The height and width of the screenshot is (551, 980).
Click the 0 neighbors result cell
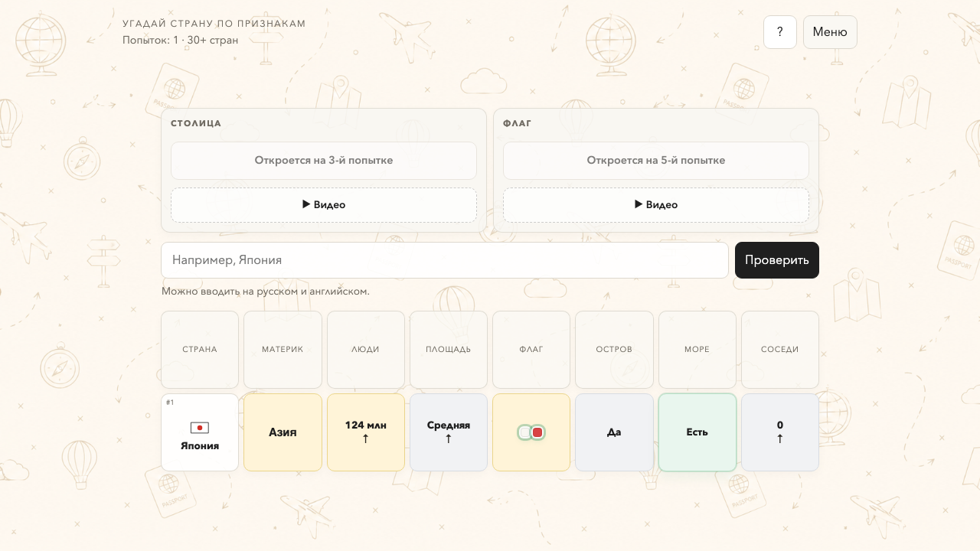(780, 432)
